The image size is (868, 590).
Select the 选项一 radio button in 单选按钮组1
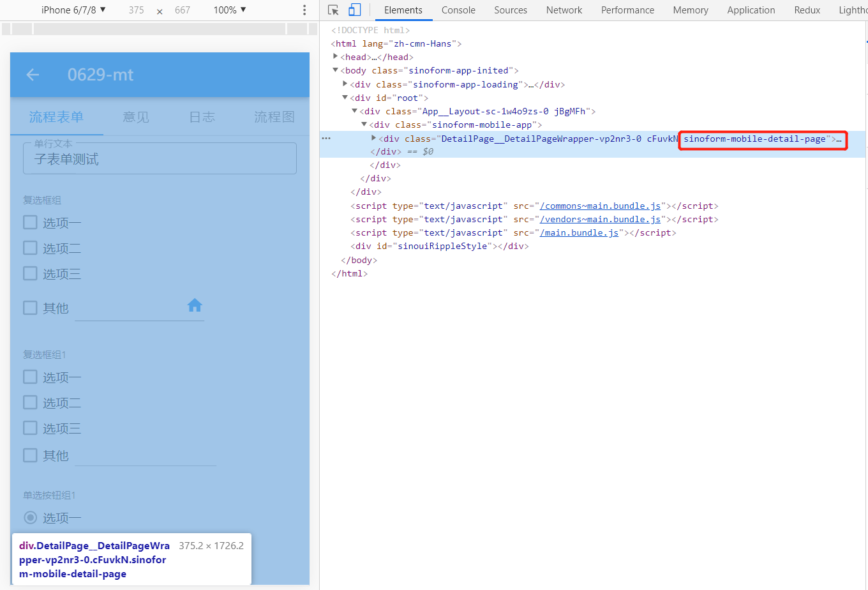pyautogui.click(x=30, y=517)
